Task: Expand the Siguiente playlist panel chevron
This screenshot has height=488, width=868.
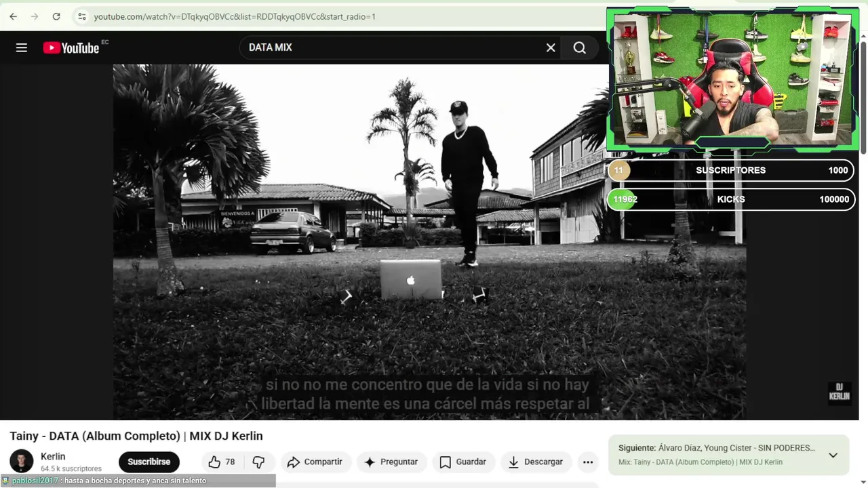Action: point(833,455)
